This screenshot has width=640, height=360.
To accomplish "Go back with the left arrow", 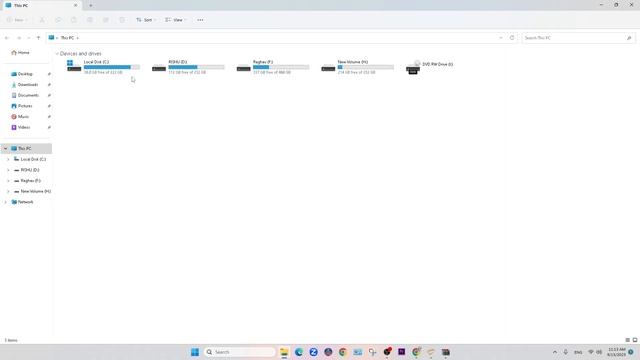I will click(x=7, y=38).
